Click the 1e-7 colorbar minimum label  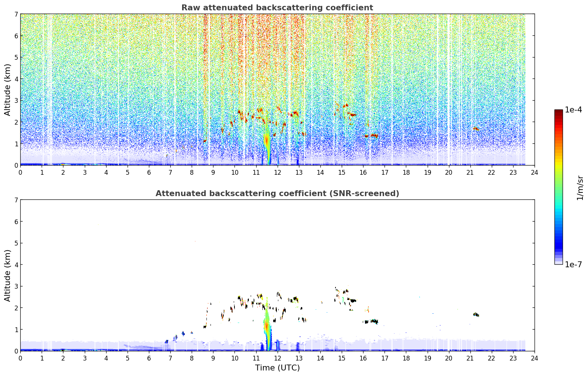pos(574,265)
